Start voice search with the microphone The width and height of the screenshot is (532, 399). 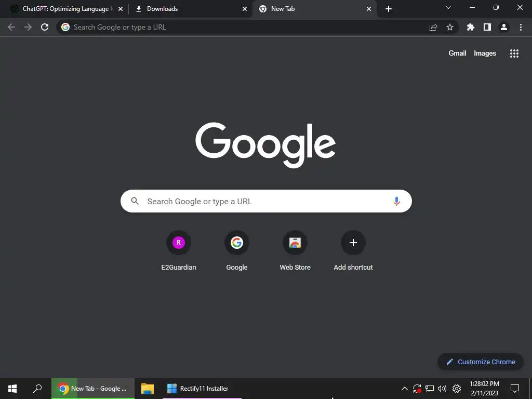[x=396, y=201]
